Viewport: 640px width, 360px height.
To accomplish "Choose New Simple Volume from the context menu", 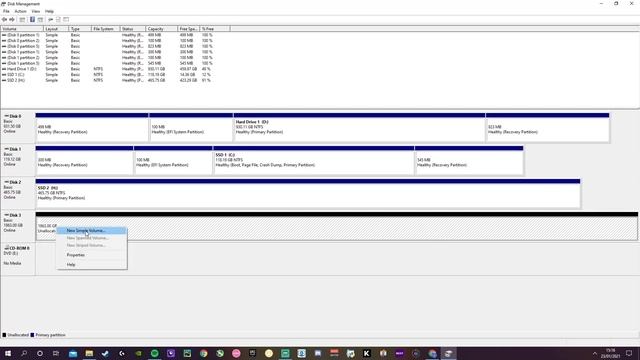I will [x=91, y=231].
